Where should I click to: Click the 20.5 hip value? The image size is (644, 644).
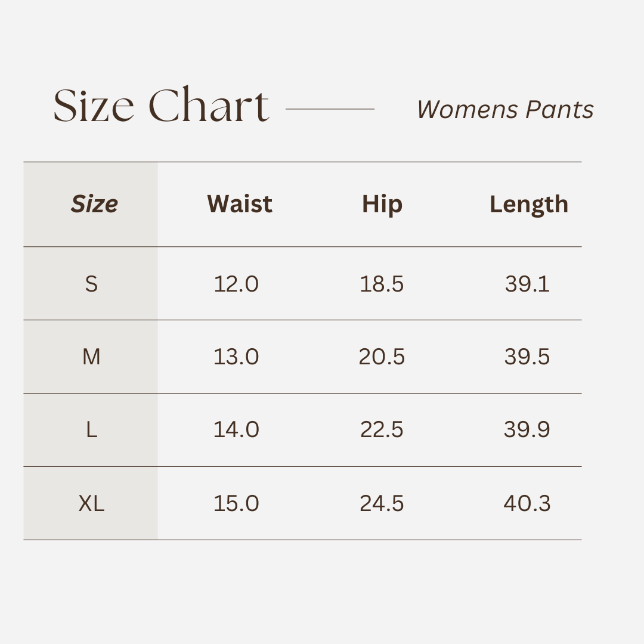[382, 357]
